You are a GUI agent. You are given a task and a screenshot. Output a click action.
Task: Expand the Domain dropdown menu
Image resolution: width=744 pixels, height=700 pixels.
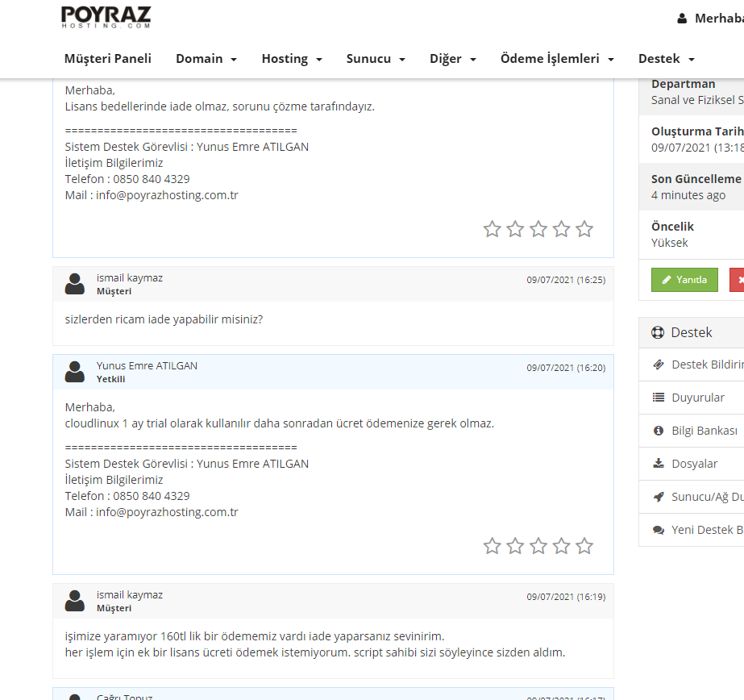point(206,58)
